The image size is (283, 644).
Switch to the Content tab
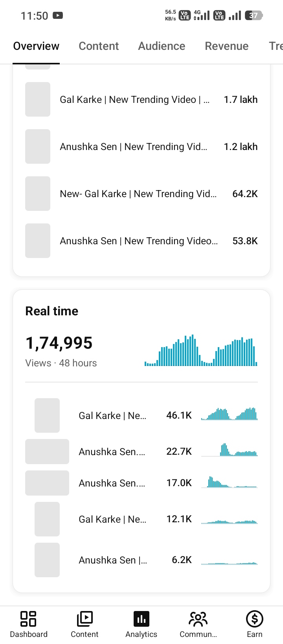point(99,46)
